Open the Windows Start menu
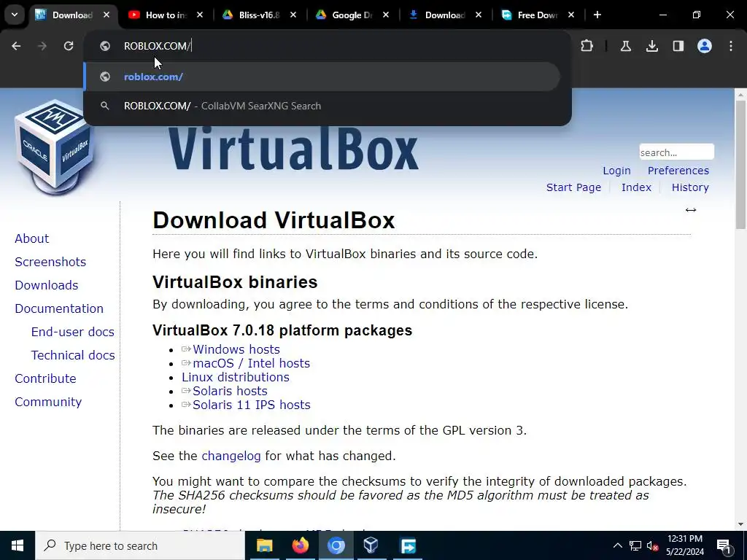747x560 pixels. tap(18, 545)
